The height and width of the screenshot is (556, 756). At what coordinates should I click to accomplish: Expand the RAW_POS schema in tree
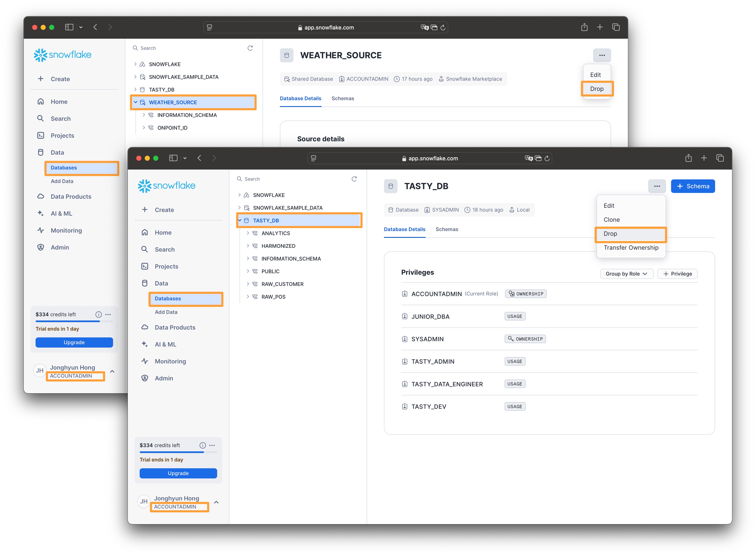coord(248,297)
